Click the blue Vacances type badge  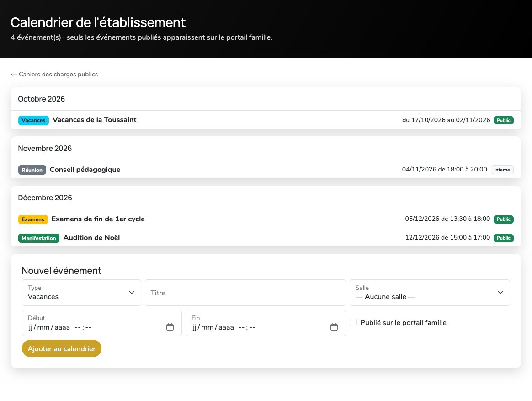(33, 120)
